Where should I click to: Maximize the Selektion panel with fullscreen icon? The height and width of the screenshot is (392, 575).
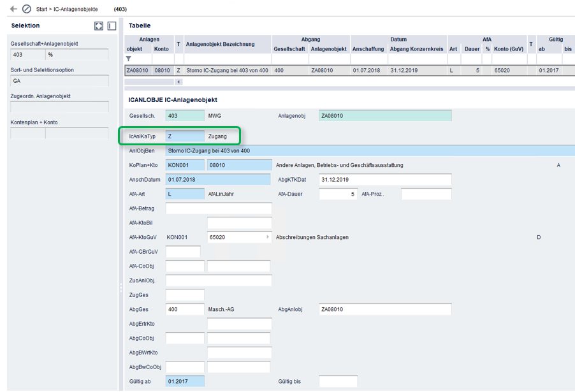99,26
